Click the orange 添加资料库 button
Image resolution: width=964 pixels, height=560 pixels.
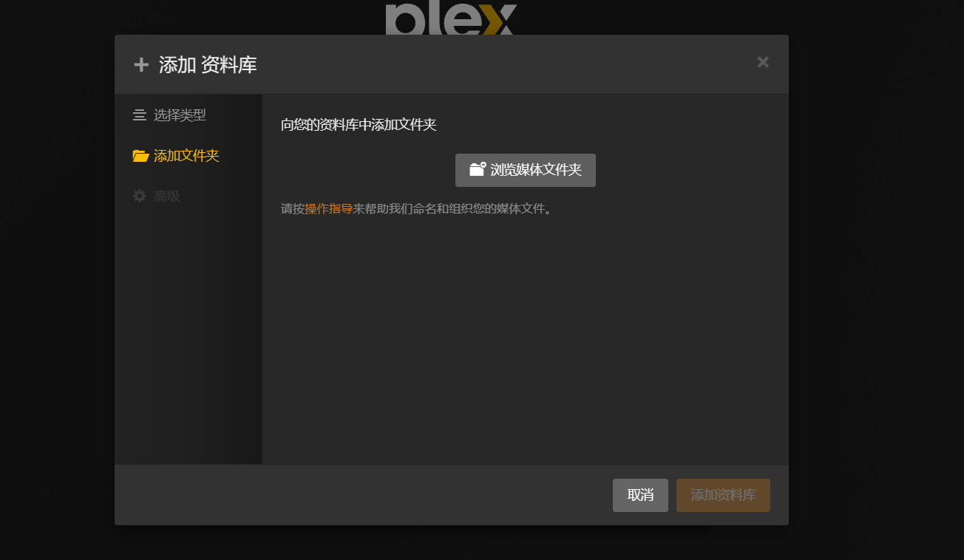[x=723, y=495]
